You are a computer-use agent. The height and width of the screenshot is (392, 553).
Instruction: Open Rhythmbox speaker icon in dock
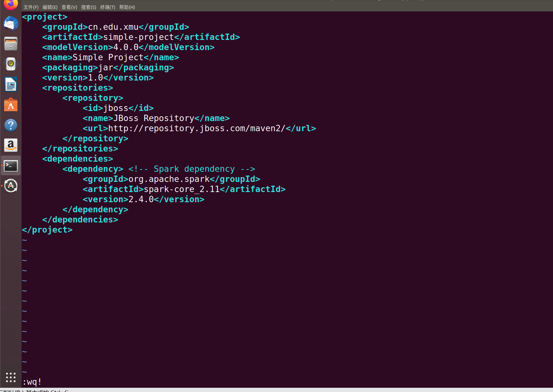[11, 64]
